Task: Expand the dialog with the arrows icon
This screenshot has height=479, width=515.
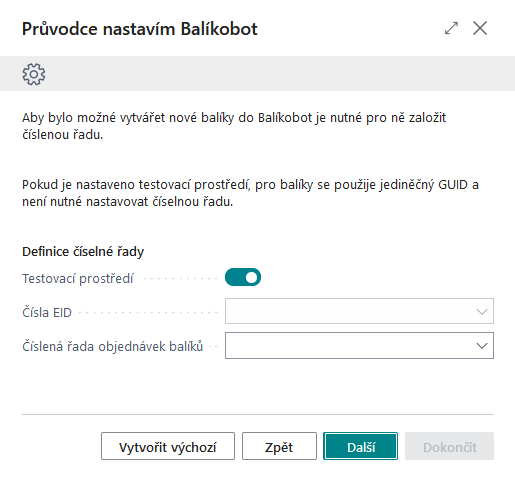Action: [x=451, y=28]
